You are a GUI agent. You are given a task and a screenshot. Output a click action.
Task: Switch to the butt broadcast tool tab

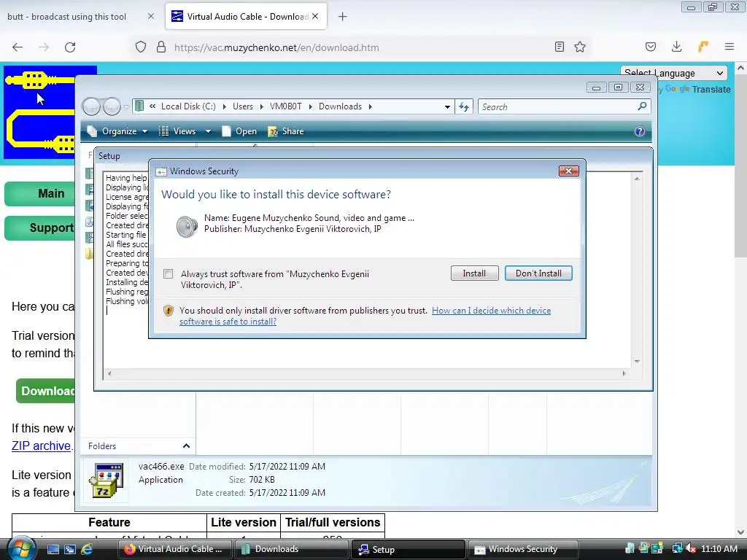click(x=66, y=17)
